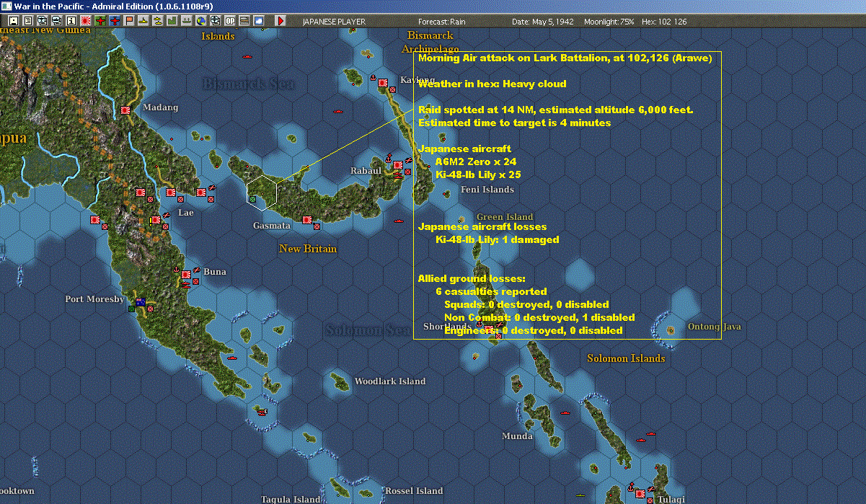Click the JAPANESE PLAYER status text

point(334,22)
